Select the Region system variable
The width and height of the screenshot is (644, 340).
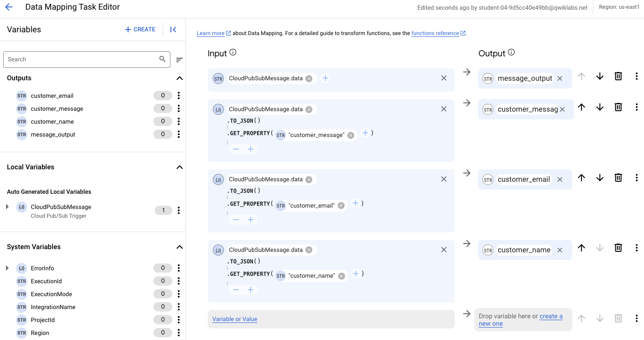40,333
